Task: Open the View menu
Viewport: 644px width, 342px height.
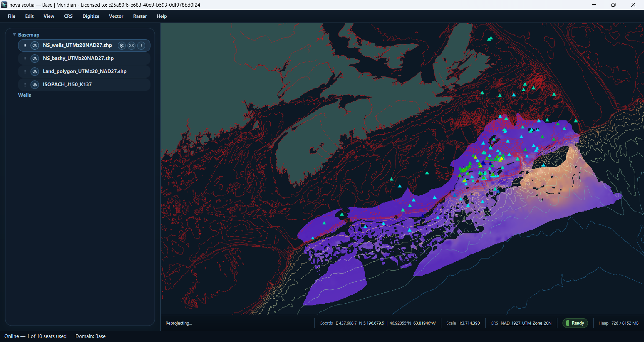Action: click(x=49, y=16)
